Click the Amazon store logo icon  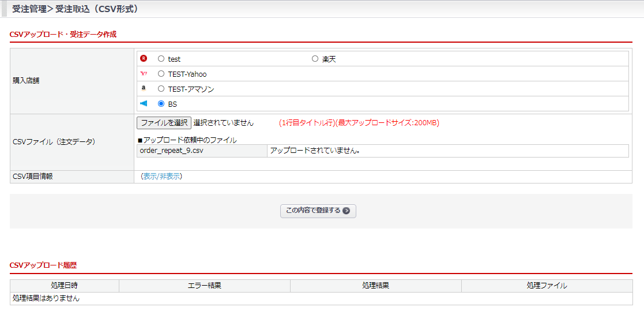(144, 88)
